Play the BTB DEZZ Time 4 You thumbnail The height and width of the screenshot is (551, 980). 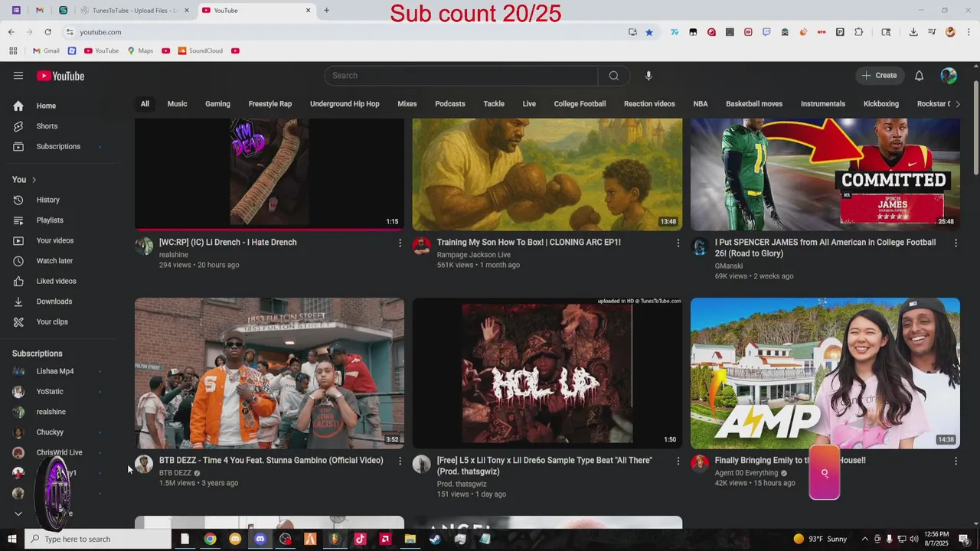[269, 373]
